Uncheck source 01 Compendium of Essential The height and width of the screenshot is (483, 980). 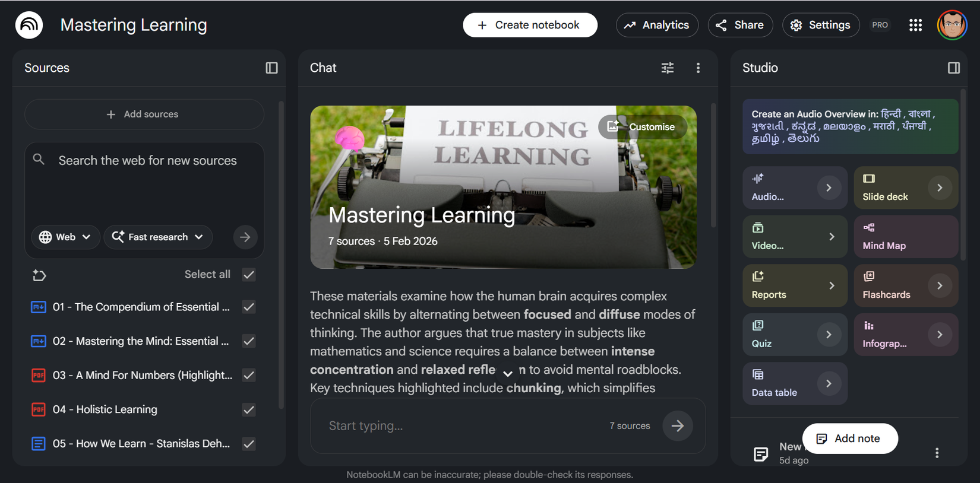point(249,307)
